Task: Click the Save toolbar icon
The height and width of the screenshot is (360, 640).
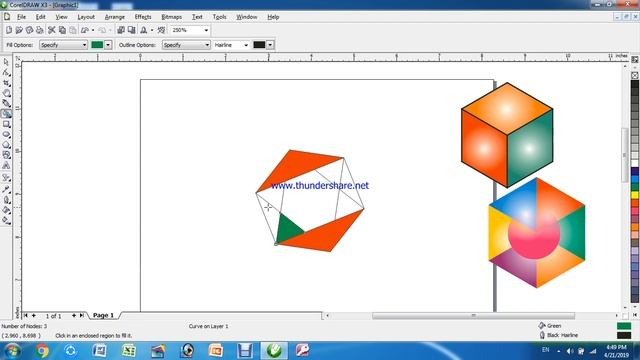Action: [29, 30]
